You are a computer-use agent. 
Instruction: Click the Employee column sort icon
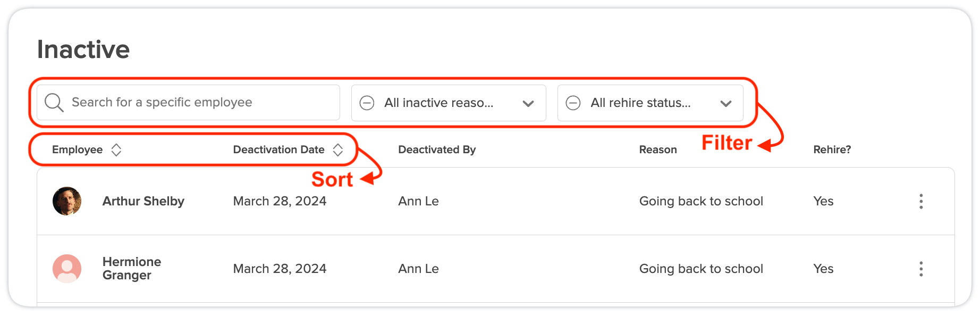(x=116, y=150)
